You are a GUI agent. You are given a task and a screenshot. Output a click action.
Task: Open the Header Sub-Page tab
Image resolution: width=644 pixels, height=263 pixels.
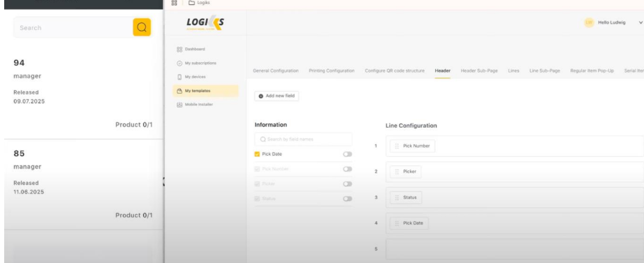(479, 71)
